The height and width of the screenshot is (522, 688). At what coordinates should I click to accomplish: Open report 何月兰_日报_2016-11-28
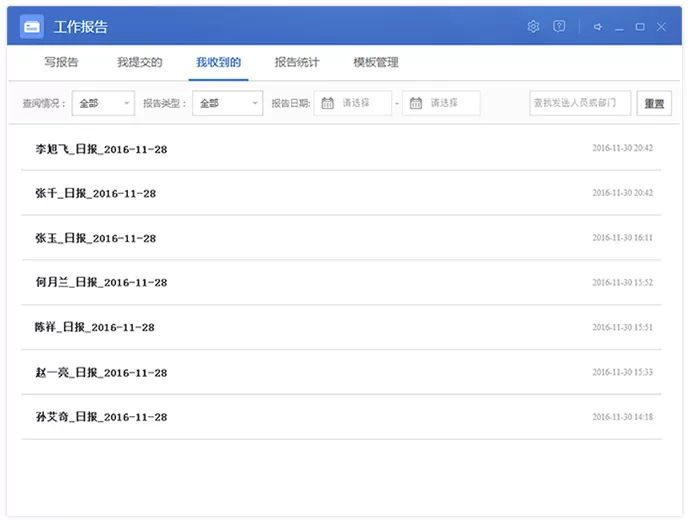pos(341,282)
